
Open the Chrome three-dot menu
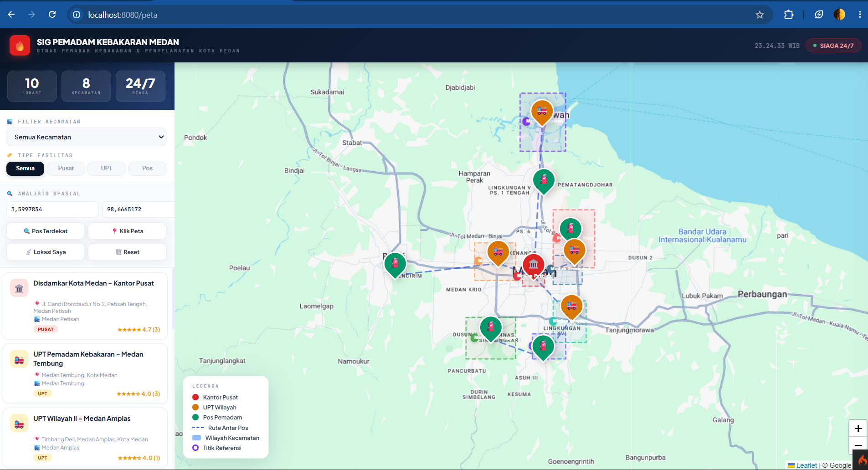coord(860,15)
